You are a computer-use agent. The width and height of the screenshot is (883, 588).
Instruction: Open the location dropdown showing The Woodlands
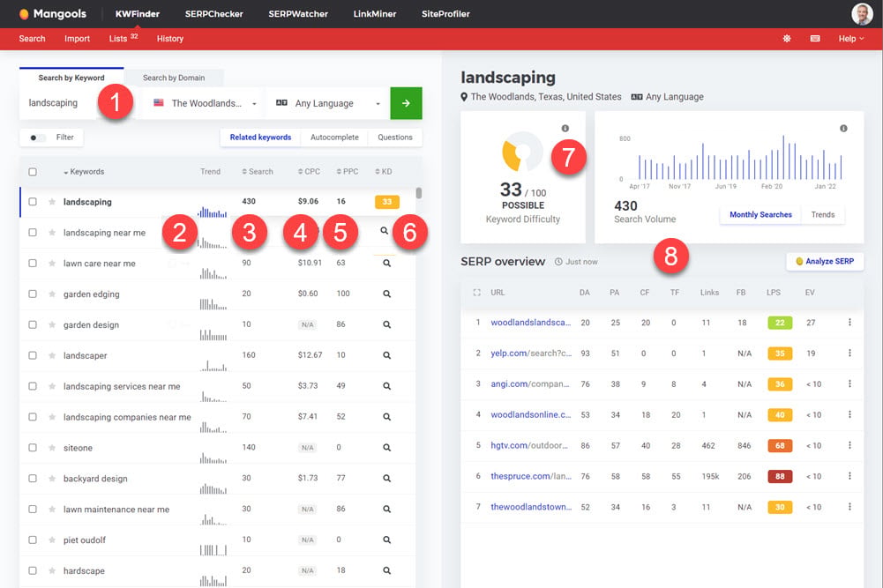(x=205, y=103)
